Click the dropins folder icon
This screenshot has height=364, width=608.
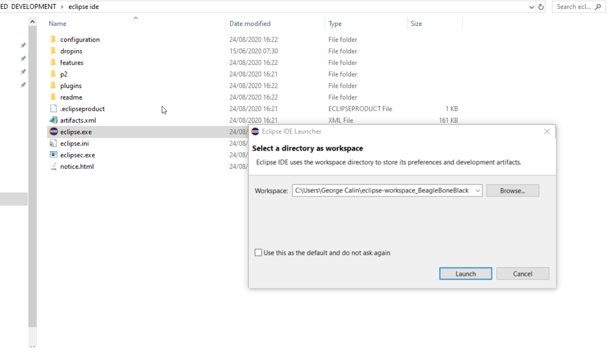pos(53,51)
